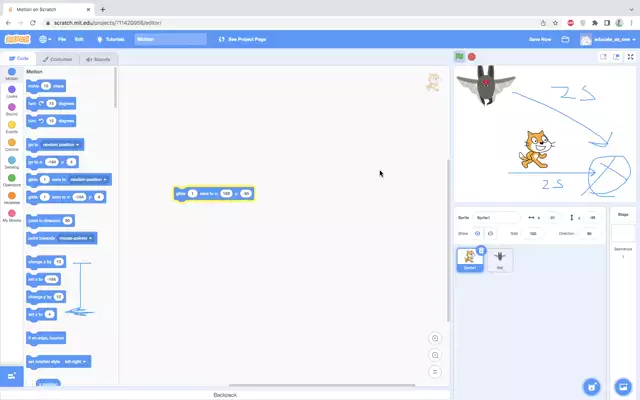Reset the workspace zoom to default

click(435, 372)
